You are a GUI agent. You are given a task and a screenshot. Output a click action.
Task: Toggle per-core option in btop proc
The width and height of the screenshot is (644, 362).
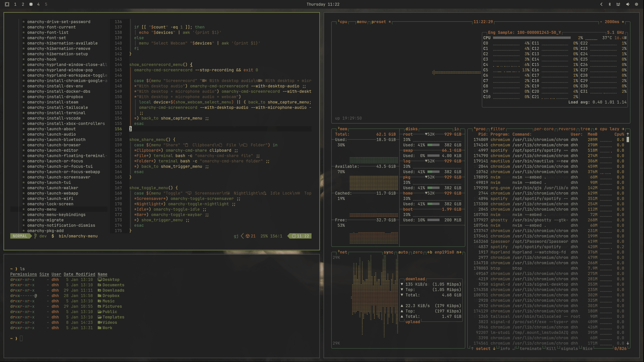[x=544, y=129]
